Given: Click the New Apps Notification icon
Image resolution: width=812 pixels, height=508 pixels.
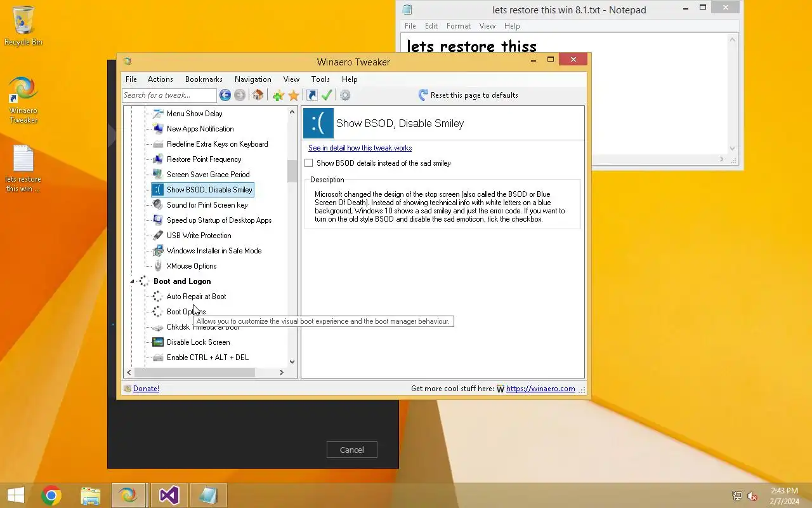Looking at the screenshot, I should click(158, 129).
